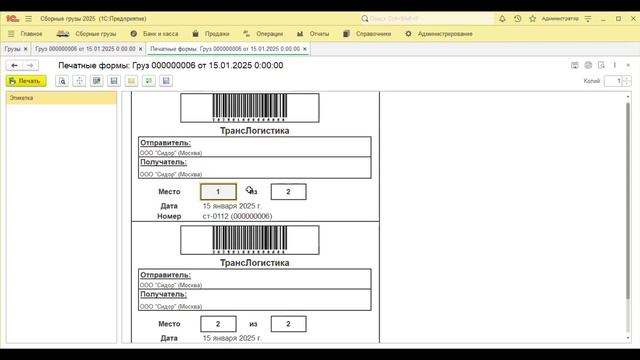Click first ТрансЛогистика heading
The height and width of the screenshot is (360, 640).
tap(255, 131)
